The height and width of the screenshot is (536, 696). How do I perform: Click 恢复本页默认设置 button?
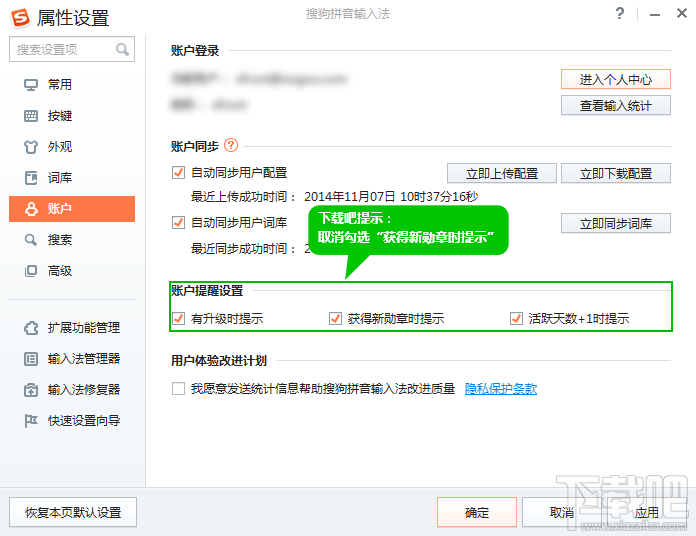pyautogui.click(x=73, y=512)
